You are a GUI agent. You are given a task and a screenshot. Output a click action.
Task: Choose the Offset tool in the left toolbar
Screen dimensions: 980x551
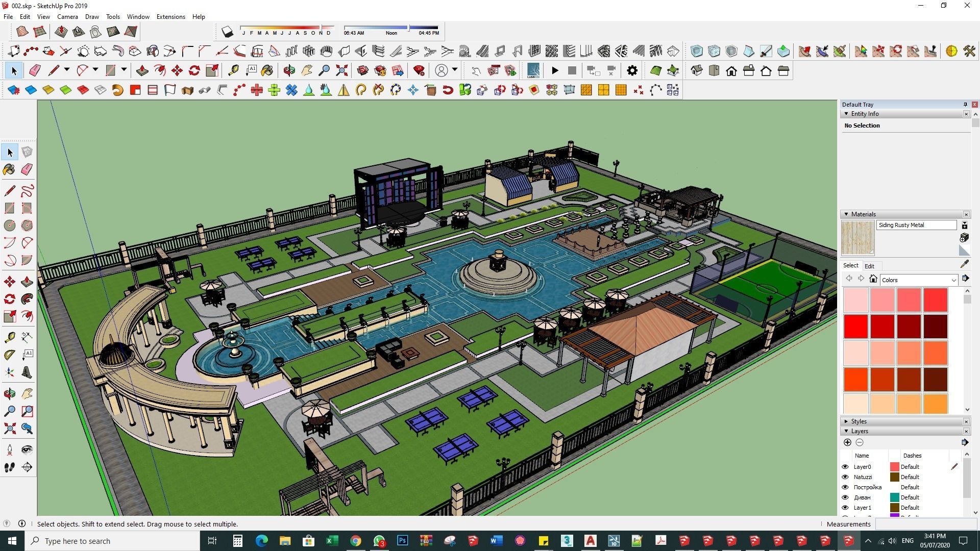pyautogui.click(x=27, y=316)
